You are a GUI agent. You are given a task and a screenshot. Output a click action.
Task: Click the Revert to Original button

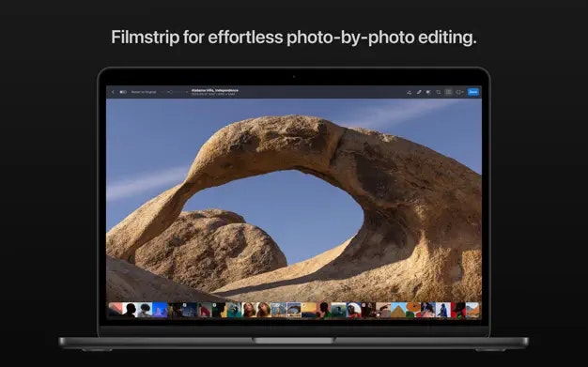(x=144, y=92)
